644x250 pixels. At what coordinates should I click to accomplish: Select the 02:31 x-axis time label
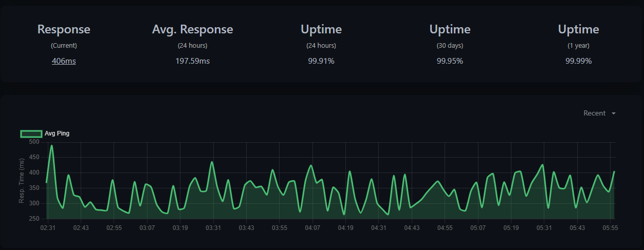coord(48,227)
